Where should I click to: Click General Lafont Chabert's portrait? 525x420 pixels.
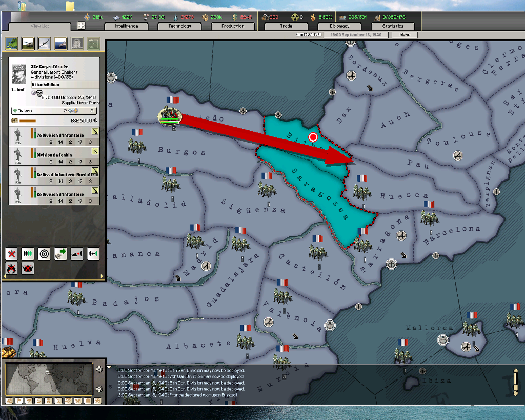pos(19,74)
